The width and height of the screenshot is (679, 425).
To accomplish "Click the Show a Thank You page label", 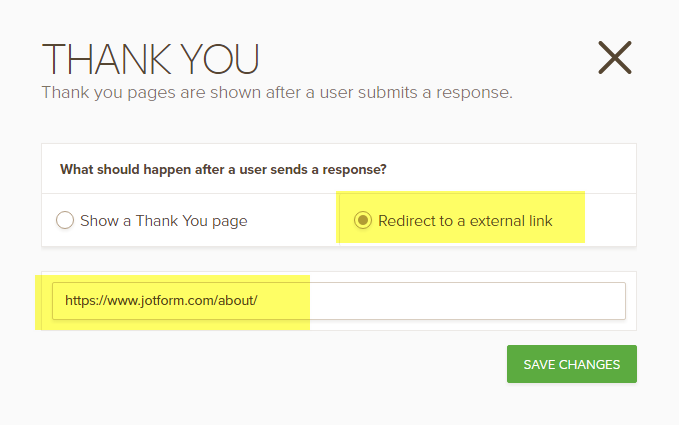I will click(165, 220).
